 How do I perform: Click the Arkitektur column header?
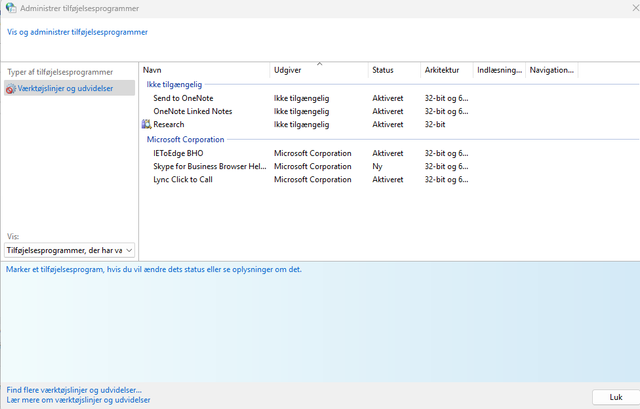447,70
